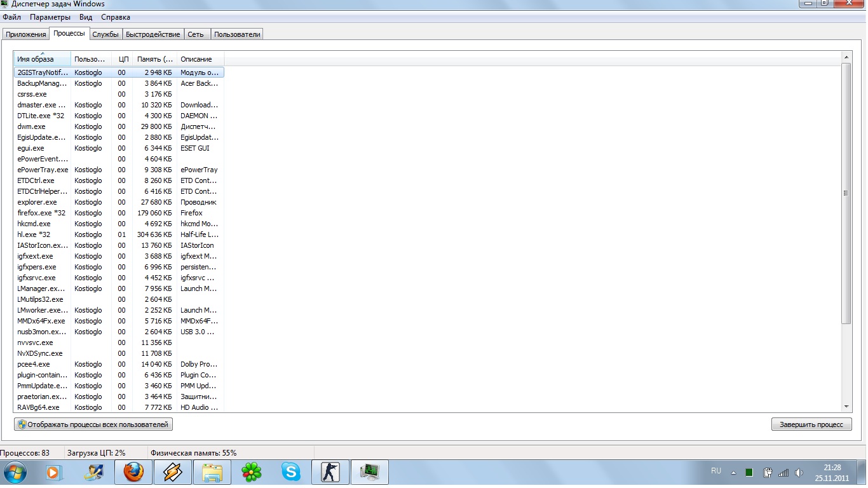Click RU language indicator
This screenshot has width=868, height=488.
pos(716,471)
